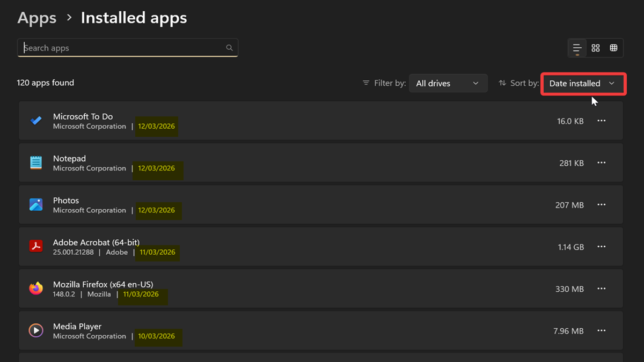The width and height of the screenshot is (644, 362).
Task: Click the Mozilla Firefox app icon
Action: coord(36,289)
